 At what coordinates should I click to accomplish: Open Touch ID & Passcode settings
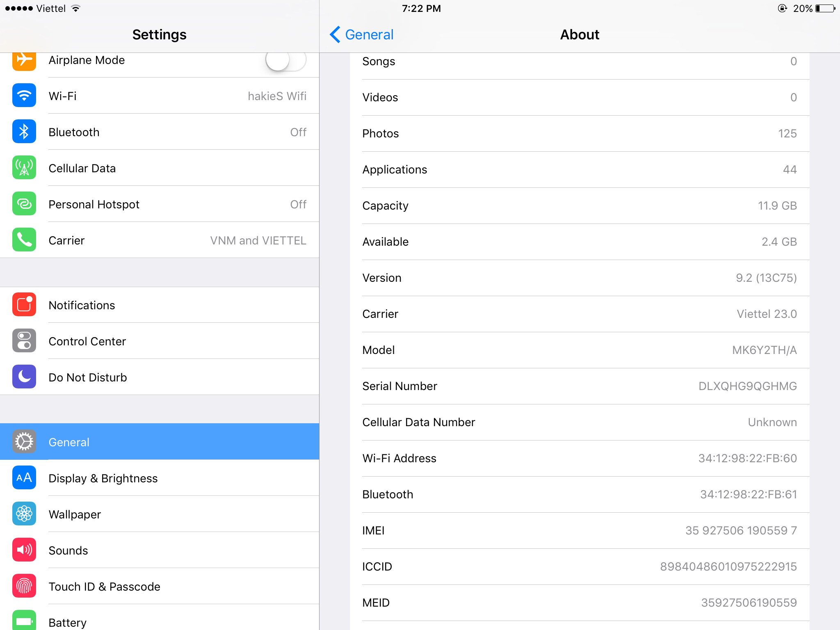point(160,586)
